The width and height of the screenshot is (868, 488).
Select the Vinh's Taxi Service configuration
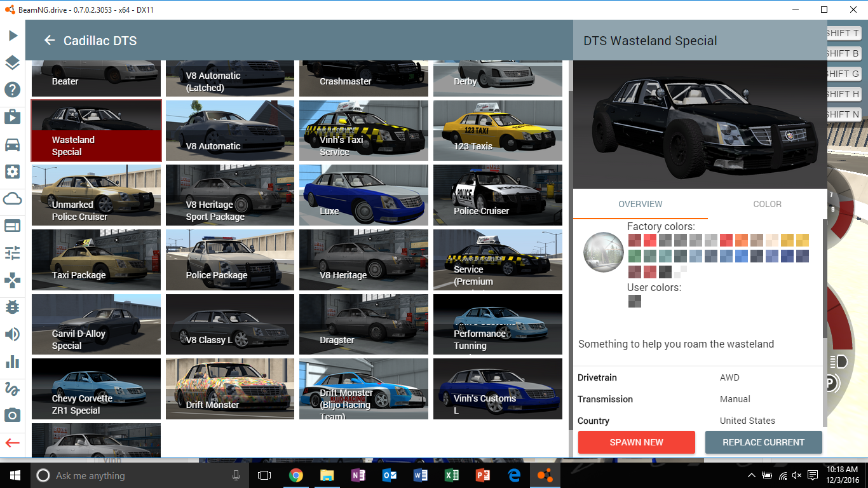[364, 130]
